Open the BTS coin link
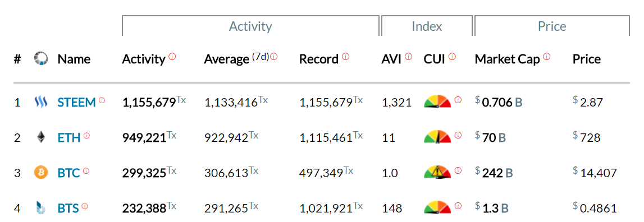Screen dimensions: 644x222 click(68, 209)
